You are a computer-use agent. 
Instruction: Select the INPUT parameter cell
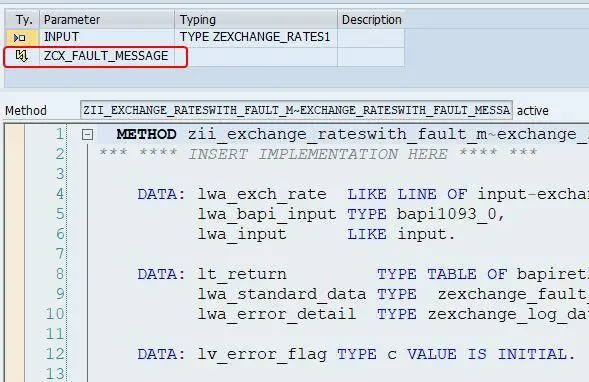(x=107, y=37)
